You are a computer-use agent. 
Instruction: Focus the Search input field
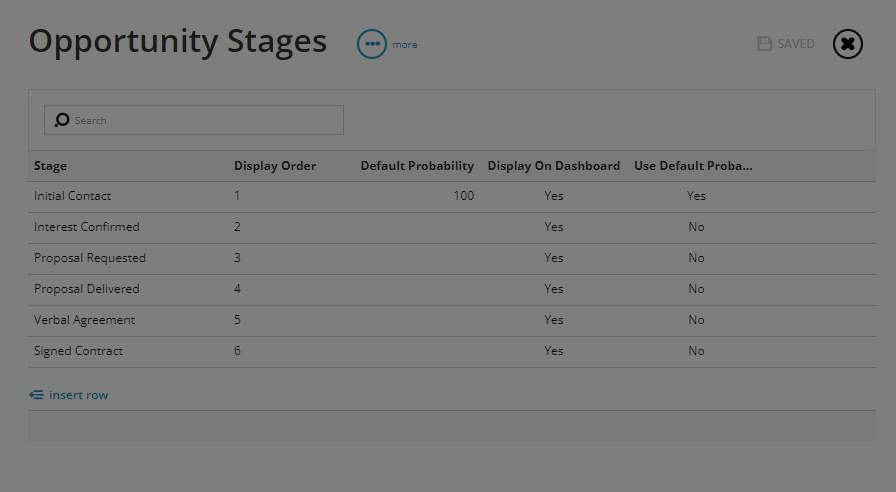(194, 120)
